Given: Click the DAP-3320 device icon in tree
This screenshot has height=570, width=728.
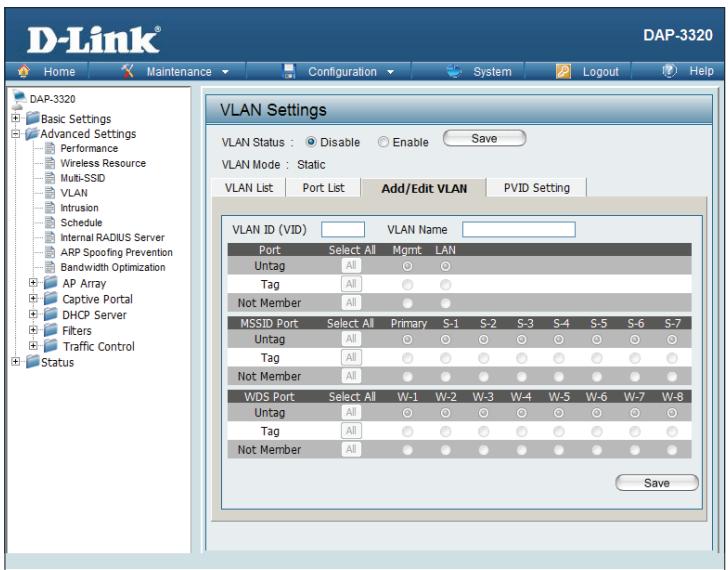Looking at the screenshot, I should coord(20,98).
